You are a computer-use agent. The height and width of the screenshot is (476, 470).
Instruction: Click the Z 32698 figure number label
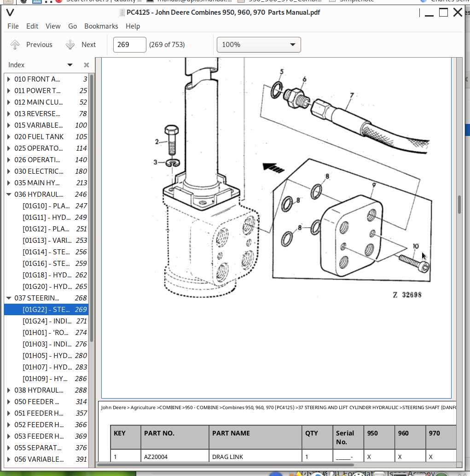[407, 295]
